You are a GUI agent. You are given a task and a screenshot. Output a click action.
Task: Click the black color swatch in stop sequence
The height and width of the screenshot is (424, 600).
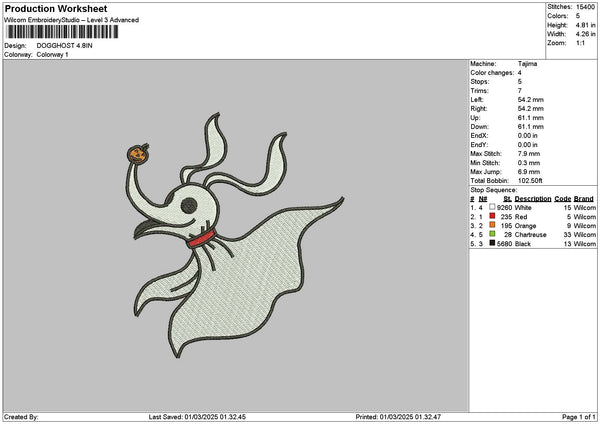coord(492,243)
